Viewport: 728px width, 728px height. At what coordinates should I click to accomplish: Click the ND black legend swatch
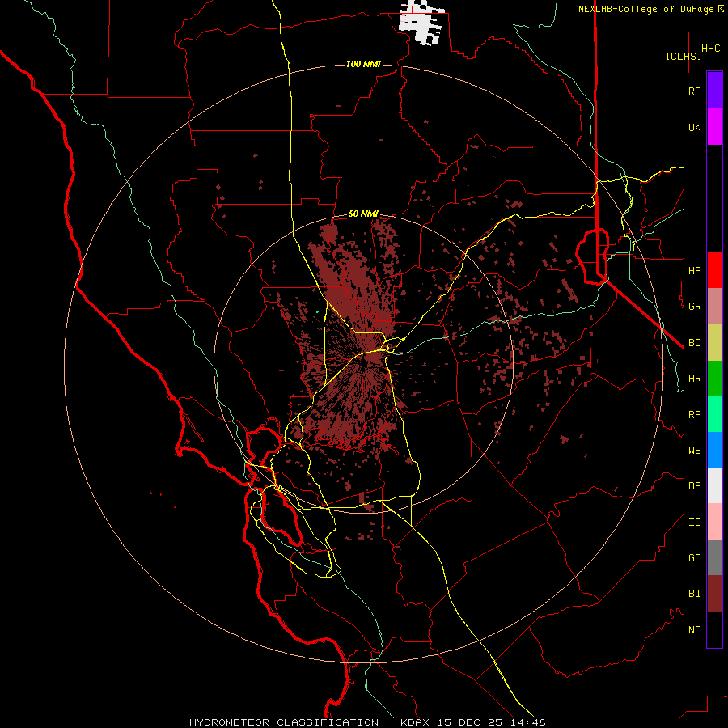714,629
